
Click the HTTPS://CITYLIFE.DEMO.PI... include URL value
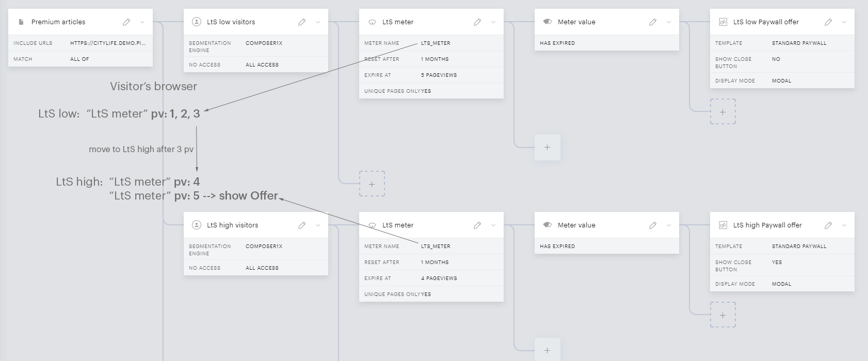(x=108, y=43)
